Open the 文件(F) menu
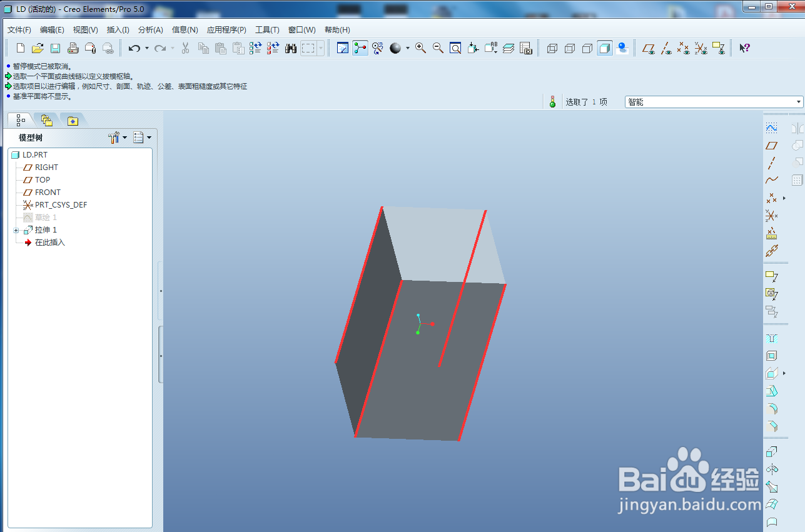This screenshot has height=532, width=805. click(19, 30)
